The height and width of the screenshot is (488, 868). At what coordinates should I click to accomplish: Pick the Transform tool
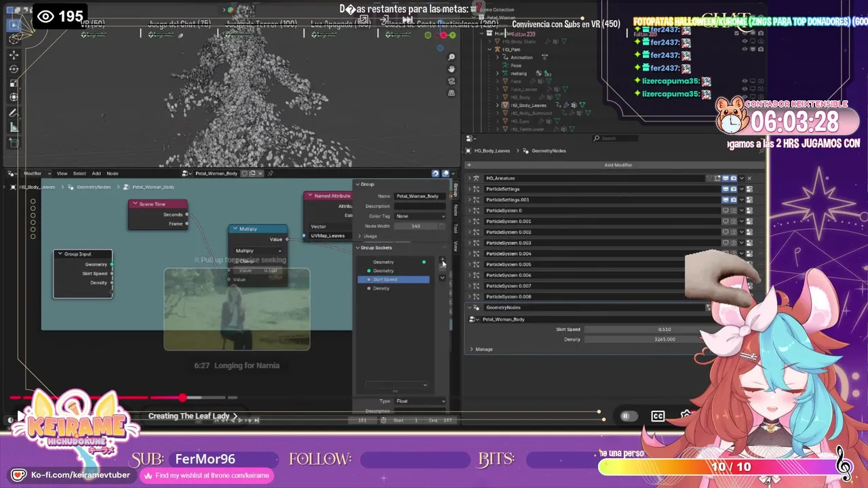coord(14,98)
